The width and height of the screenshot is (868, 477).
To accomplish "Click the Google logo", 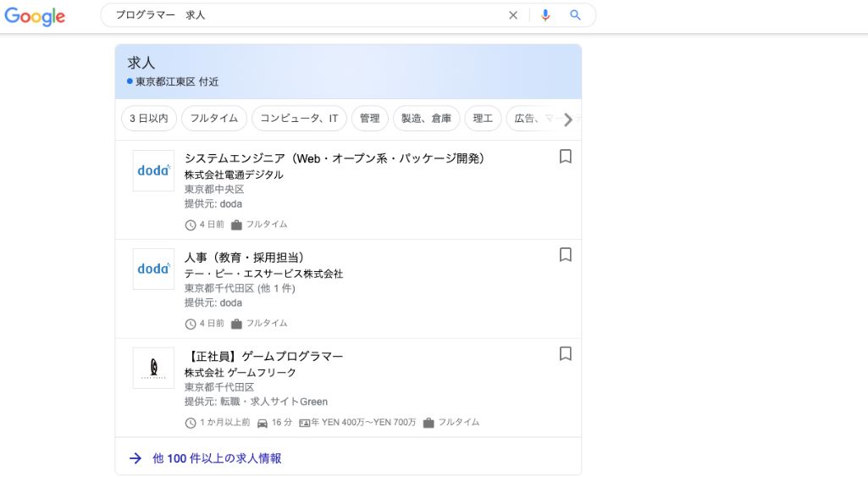I will click(35, 17).
